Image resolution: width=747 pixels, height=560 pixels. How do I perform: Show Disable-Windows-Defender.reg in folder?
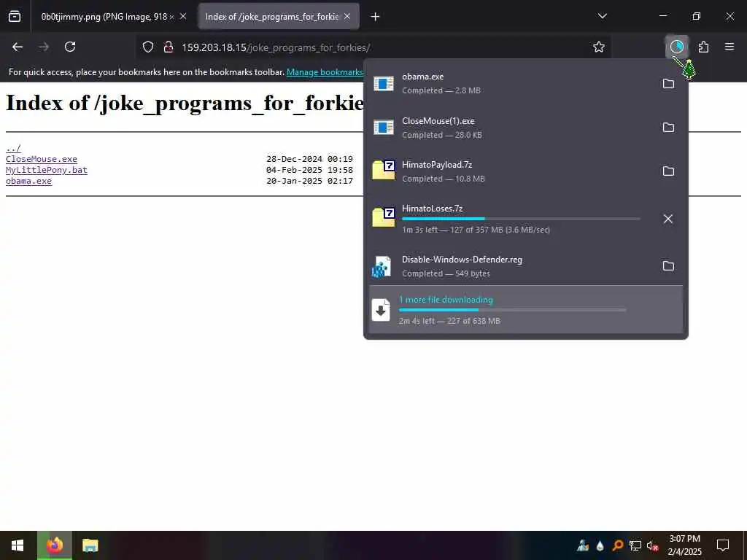[668, 265]
